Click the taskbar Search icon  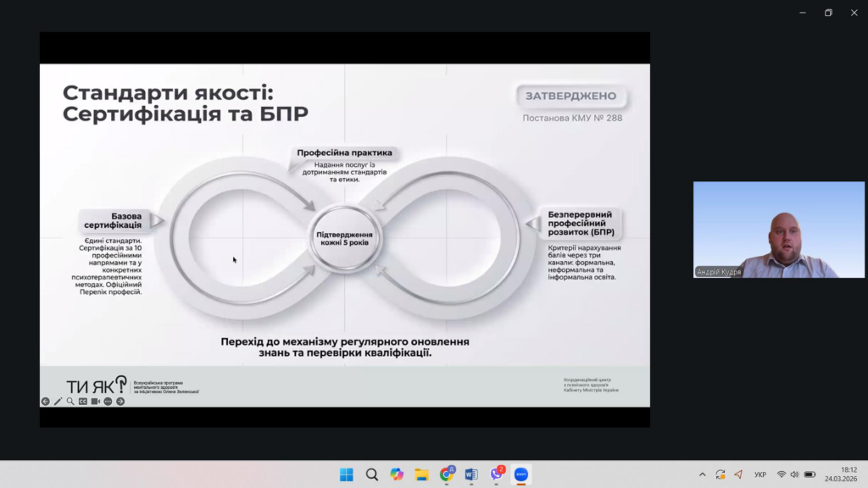pyautogui.click(x=371, y=474)
